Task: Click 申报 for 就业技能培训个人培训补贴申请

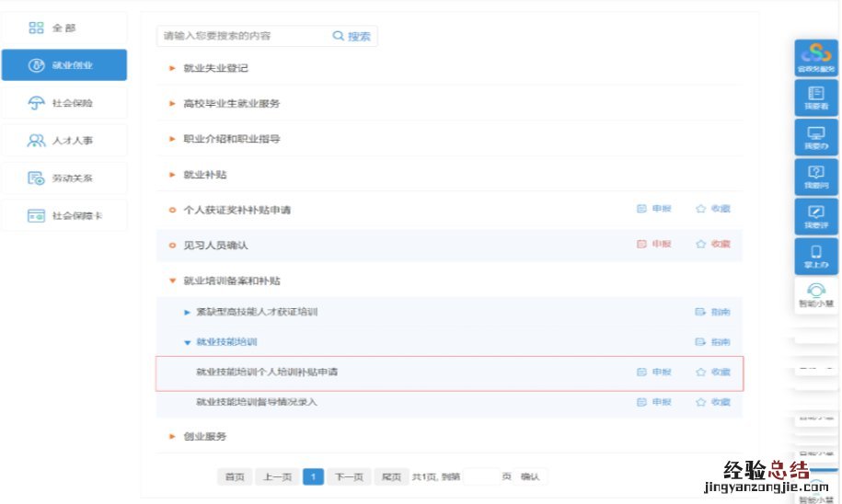Action: (x=642, y=372)
